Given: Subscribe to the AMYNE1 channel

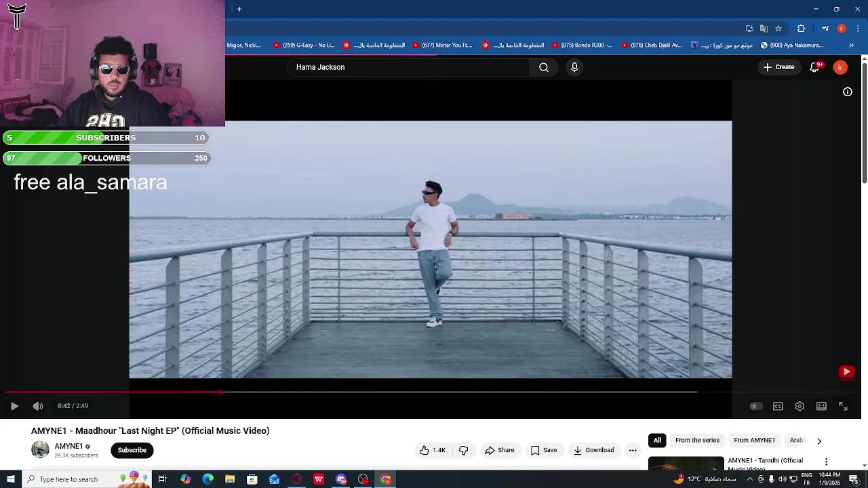Looking at the screenshot, I should (x=132, y=450).
